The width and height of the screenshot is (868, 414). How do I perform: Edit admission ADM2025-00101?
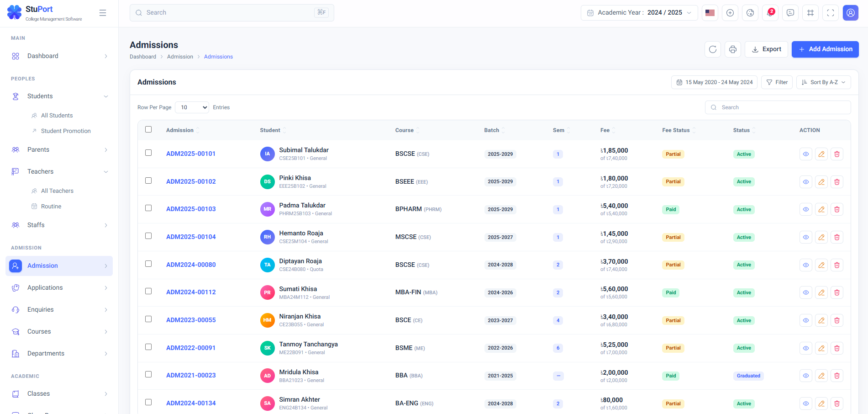[821, 154]
